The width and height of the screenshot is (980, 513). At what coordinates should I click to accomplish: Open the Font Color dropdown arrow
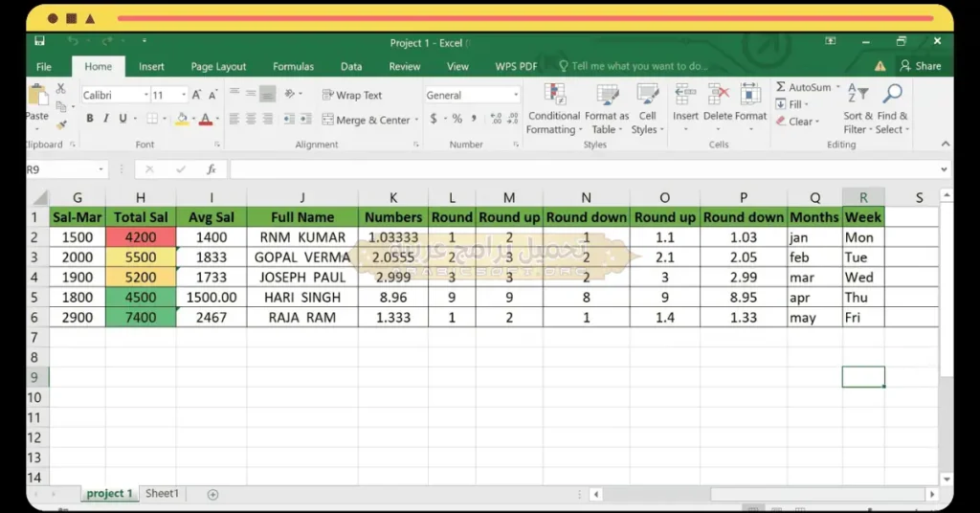pyautogui.click(x=217, y=119)
